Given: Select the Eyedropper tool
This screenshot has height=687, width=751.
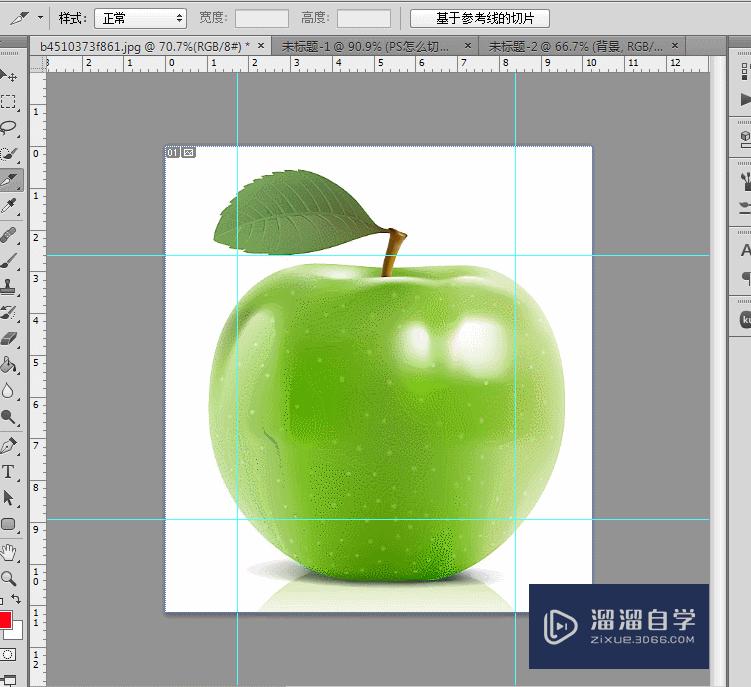Looking at the screenshot, I should click(x=8, y=206).
